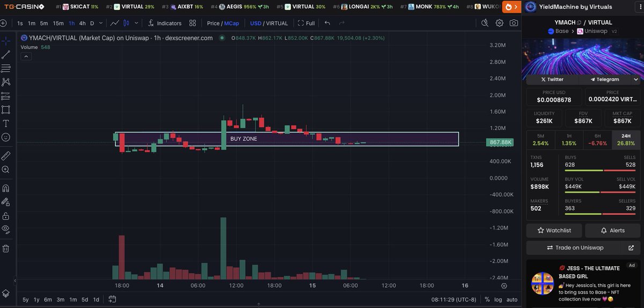Viewport: 644px width, 308px height.
Task: Toggle chart to MCap view
Action: [x=232, y=23]
